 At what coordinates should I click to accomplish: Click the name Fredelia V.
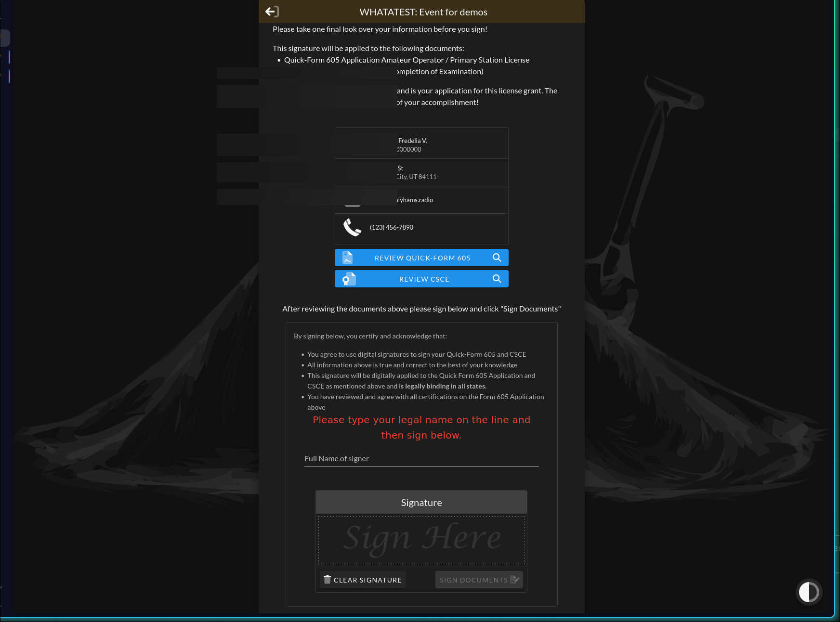(x=413, y=141)
